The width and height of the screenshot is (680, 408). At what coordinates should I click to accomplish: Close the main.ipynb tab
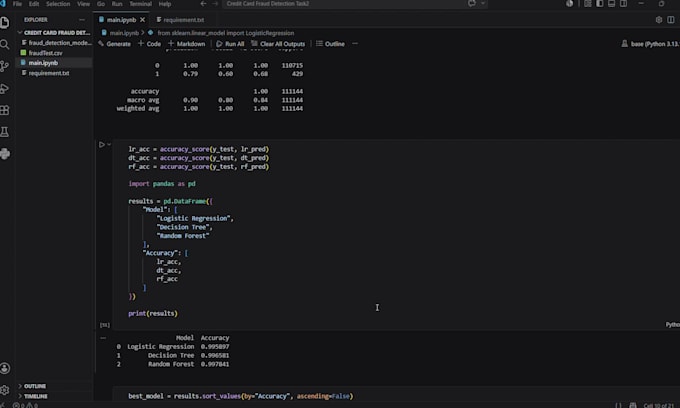click(x=142, y=20)
